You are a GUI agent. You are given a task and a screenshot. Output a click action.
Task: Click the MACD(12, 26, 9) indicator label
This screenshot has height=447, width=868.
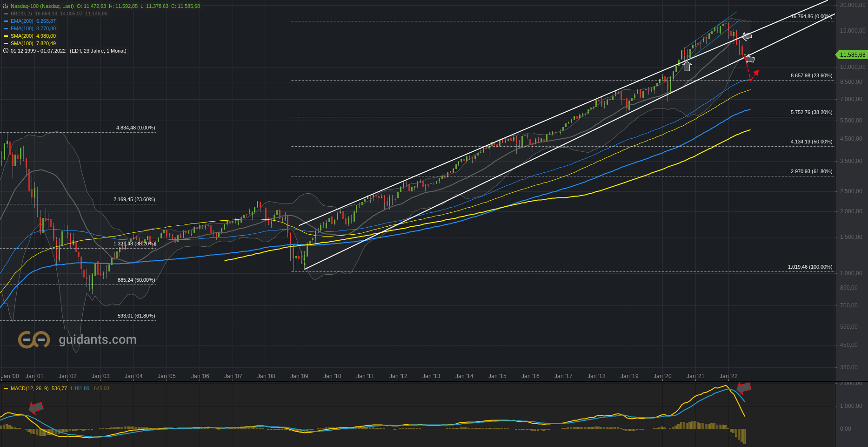(x=30, y=388)
